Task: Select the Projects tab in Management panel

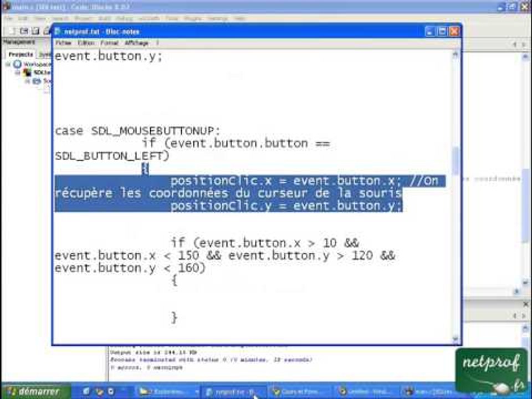Action: point(21,54)
